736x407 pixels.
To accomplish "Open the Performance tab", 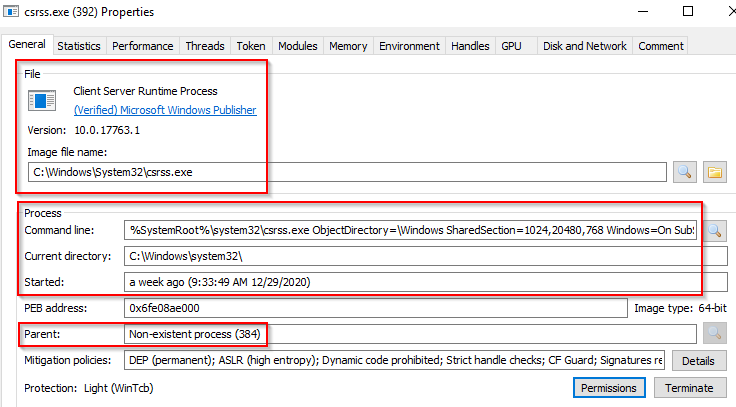I will pos(143,46).
